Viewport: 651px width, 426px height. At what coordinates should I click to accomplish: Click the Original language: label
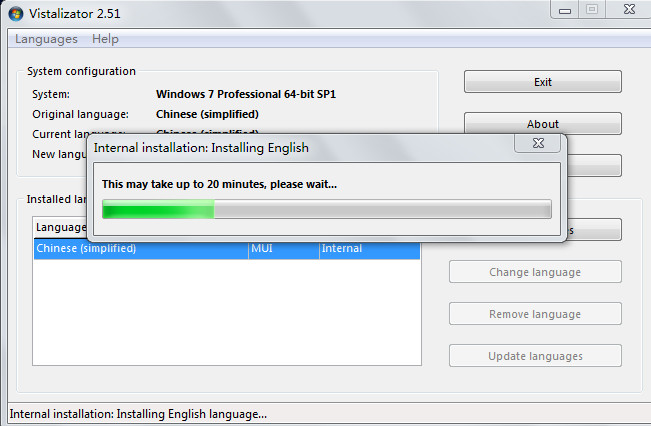81,114
